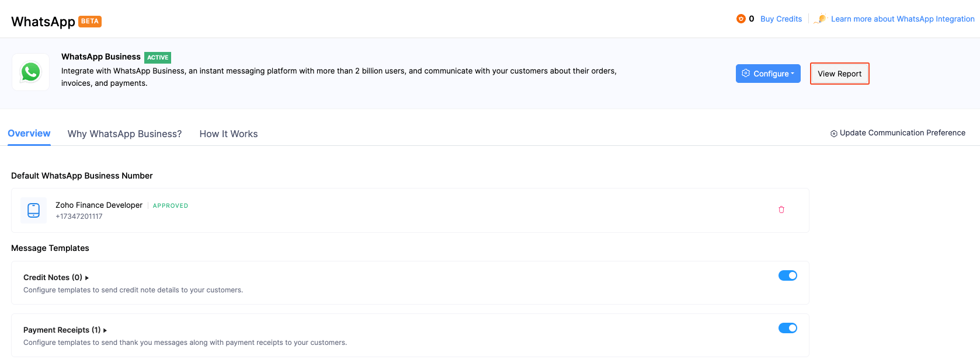Click the phone device icon

[x=34, y=210]
